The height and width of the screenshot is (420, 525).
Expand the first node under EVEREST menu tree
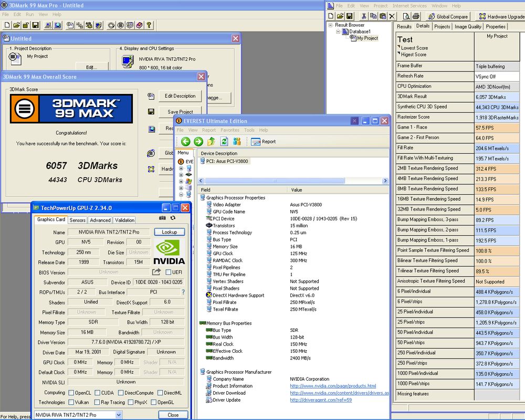pyautogui.click(x=181, y=169)
